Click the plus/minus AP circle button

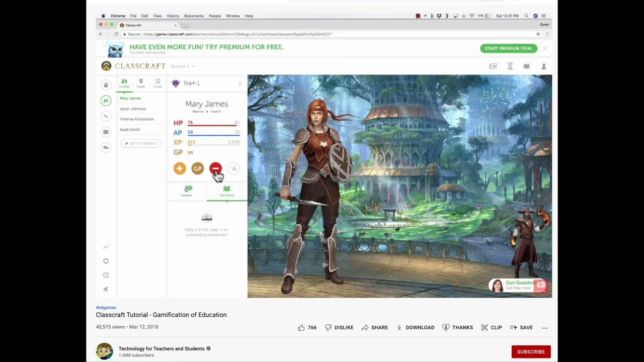[x=233, y=168]
